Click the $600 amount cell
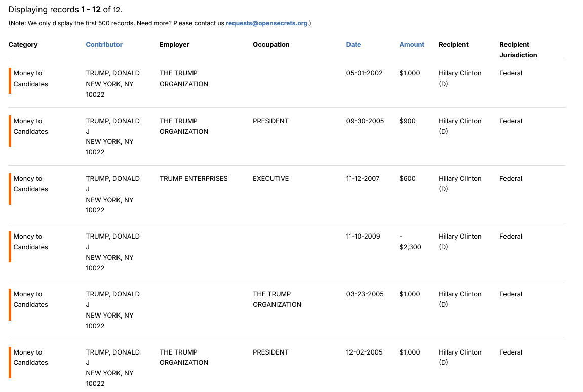Screen dimensions: 583x392 [408, 178]
